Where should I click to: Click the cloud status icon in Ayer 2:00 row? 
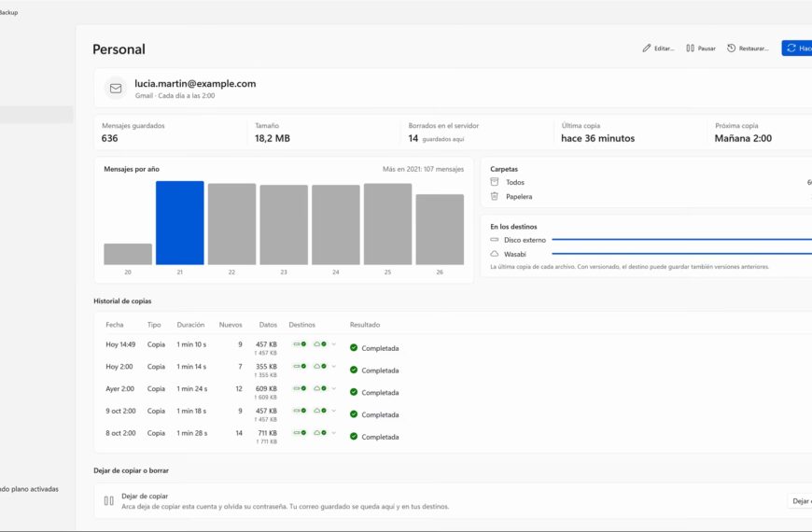click(x=320, y=388)
